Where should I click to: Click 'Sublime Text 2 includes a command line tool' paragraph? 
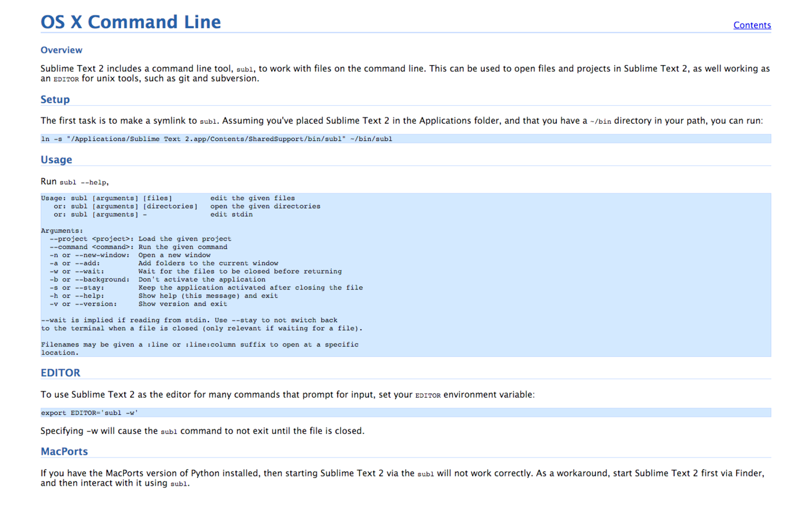(405, 73)
